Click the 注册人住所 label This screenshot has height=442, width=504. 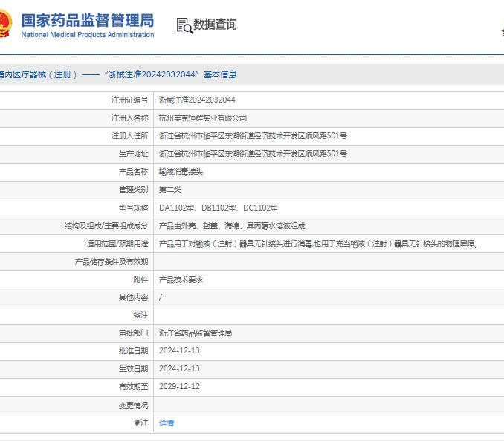click(x=130, y=135)
